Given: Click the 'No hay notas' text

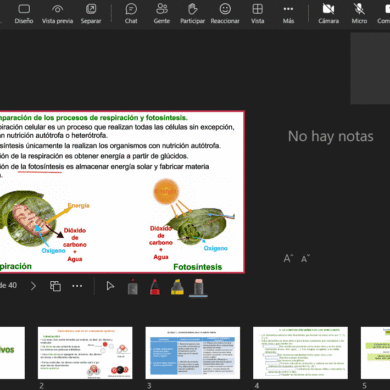Looking at the screenshot, I should click(331, 136).
